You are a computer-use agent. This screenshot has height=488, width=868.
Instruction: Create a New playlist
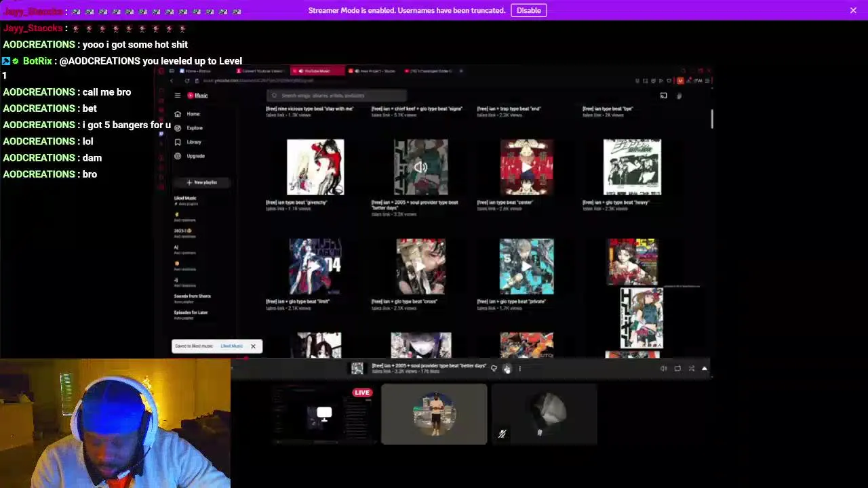(x=201, y=182)
